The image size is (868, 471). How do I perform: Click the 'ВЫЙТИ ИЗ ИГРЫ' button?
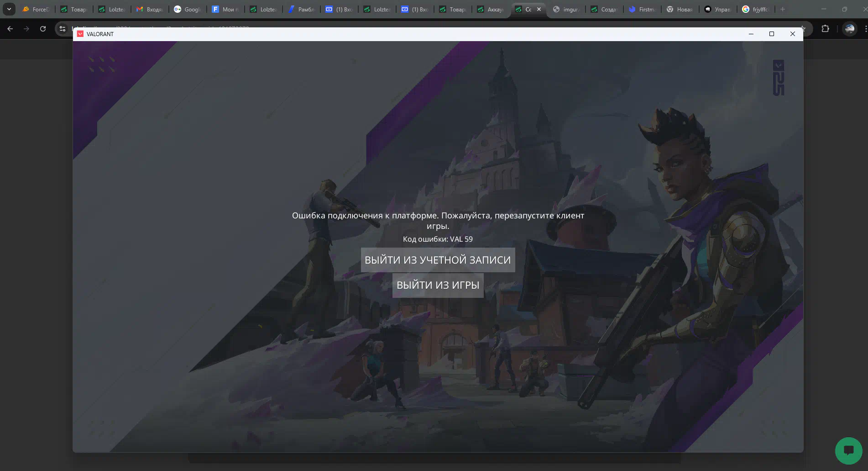(438, 285)
